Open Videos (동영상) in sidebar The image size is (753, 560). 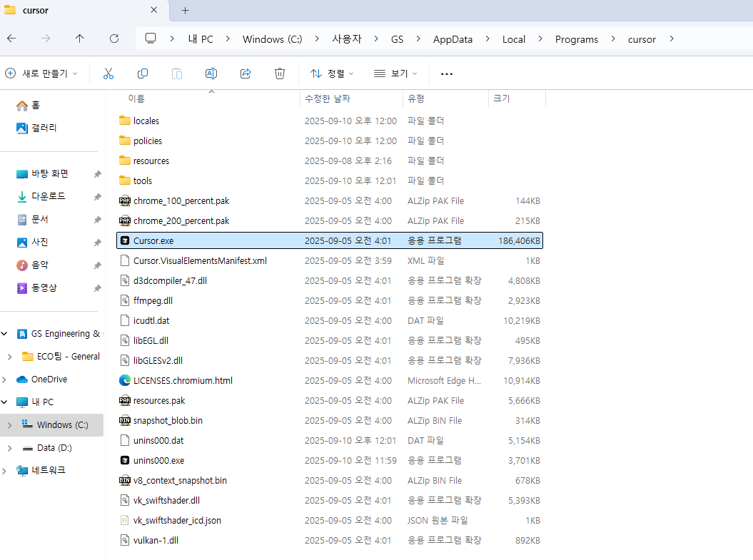pyautogui.click(x=37, y=288)
